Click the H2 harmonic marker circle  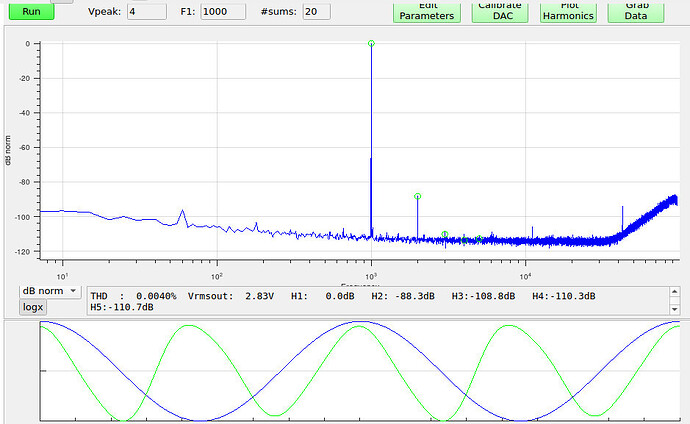[x=418, y=196]
